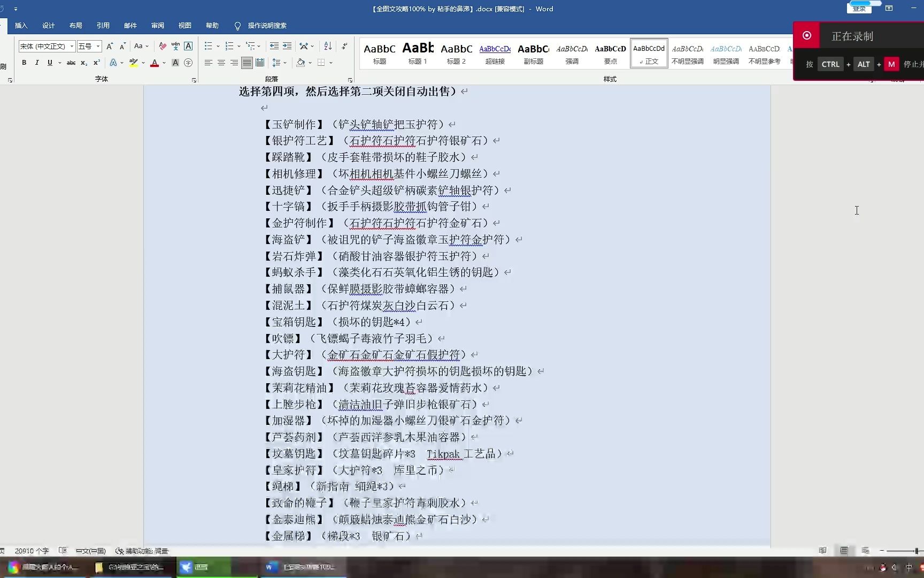Apply 标题 1 style
The height and width of the screenshot is (578, 924).
click(418, 53)
